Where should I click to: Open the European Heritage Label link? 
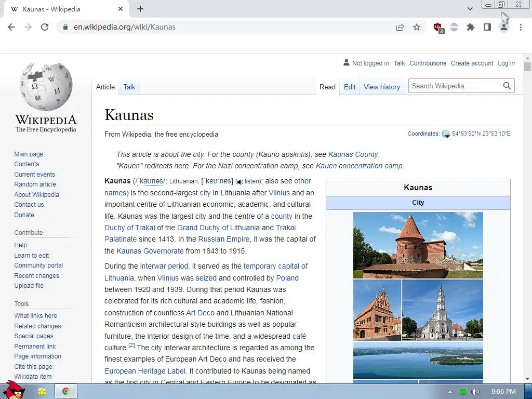tap(145, 371)
